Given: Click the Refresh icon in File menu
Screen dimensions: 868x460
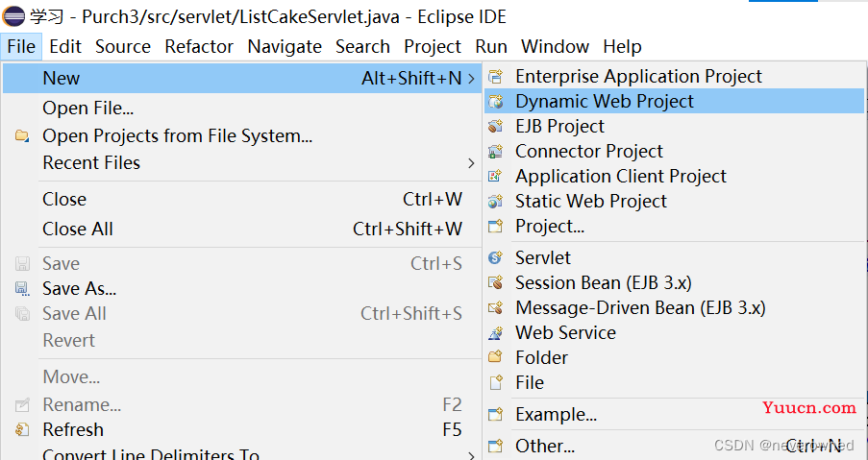Looking at the screenshot, I should tap(22, 429).
